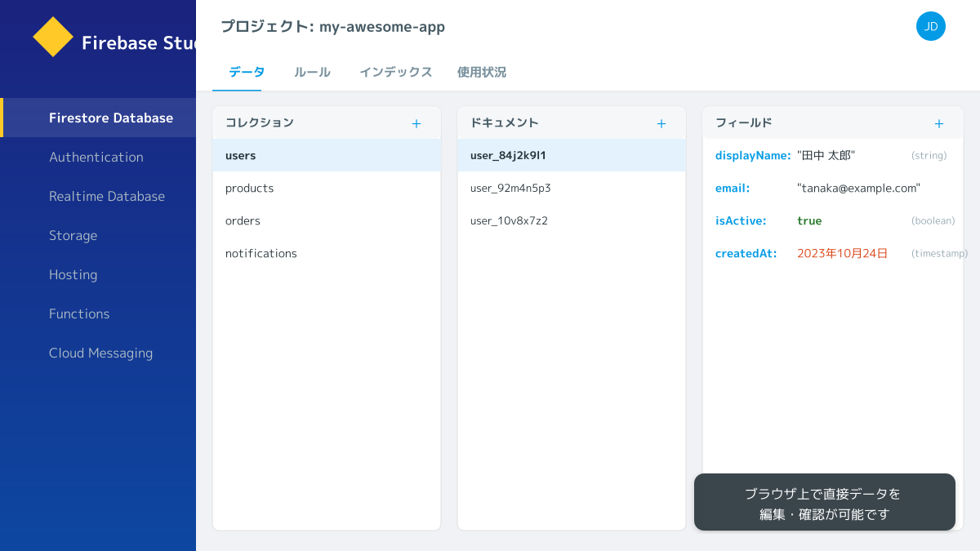980x551 pixels.
Task: Click the ドキュメント panel header
Action: click(x=572, y=122)
